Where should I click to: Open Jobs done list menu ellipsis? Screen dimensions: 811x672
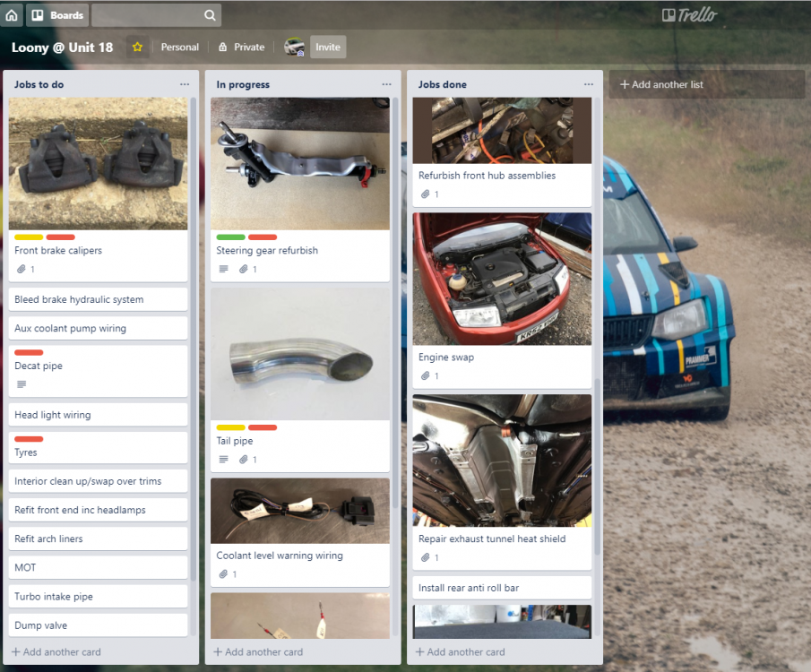[589, 84]
